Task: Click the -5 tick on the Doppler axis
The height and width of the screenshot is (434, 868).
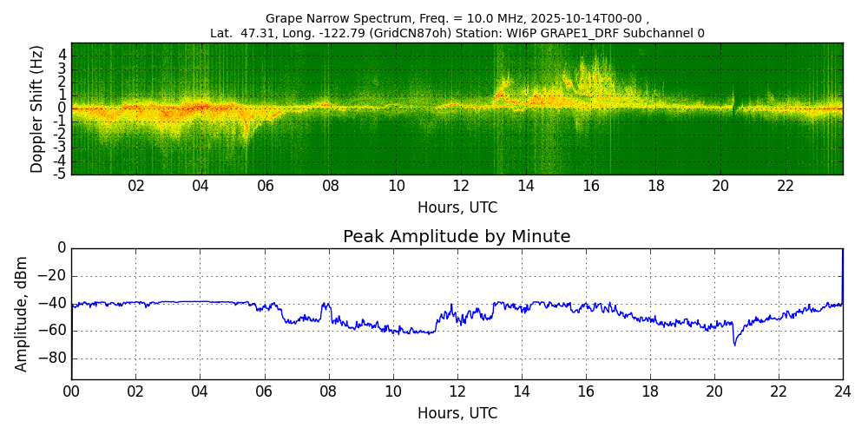Action: click(61, 174)
